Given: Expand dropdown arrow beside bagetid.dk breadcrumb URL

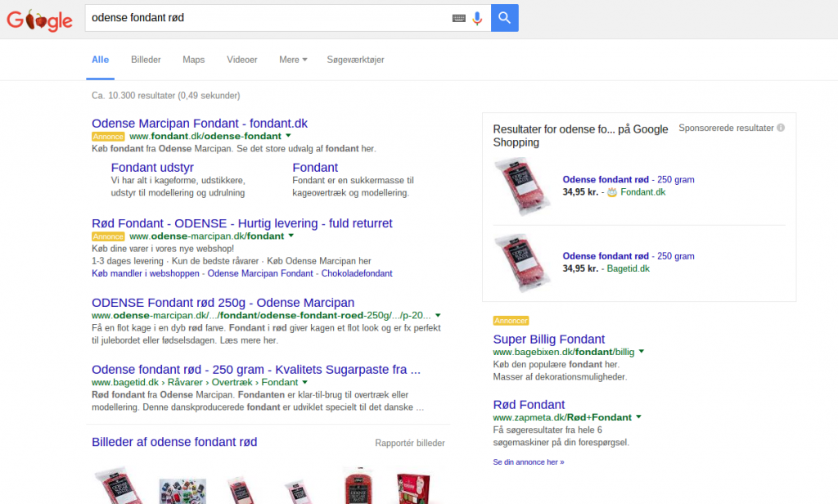Looking at the screenshot, I should [305, 382].
